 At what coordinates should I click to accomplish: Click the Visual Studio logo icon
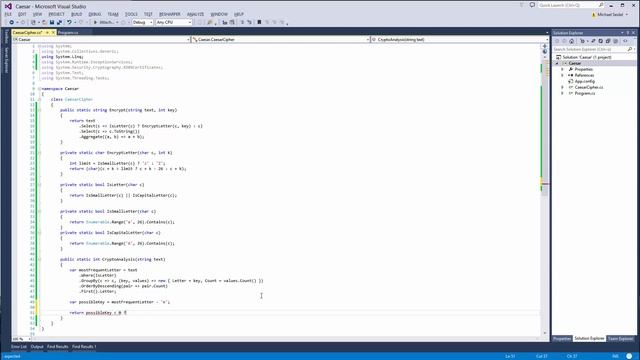8,6
